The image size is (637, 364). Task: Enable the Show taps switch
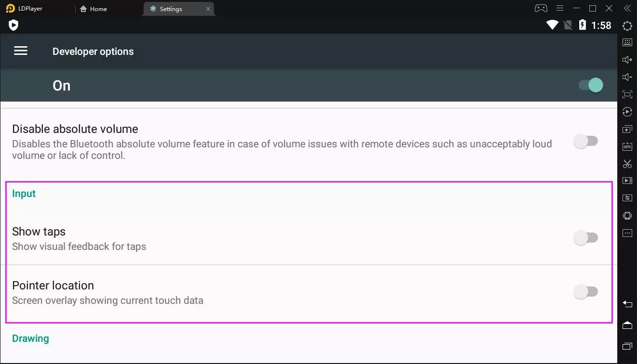pos(586,237)
